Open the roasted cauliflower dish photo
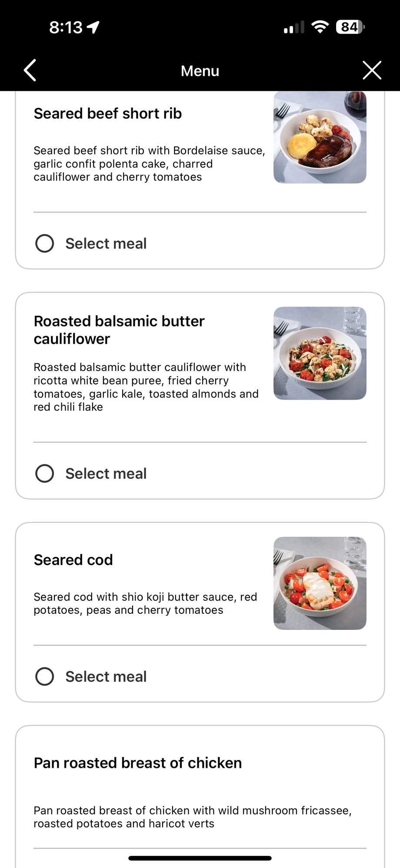 [320, 353]
